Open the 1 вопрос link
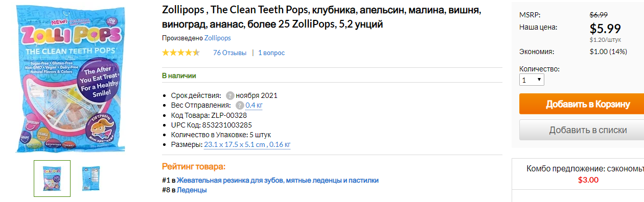The height and width of the screenshot is (202, 644). coord(271,53)
